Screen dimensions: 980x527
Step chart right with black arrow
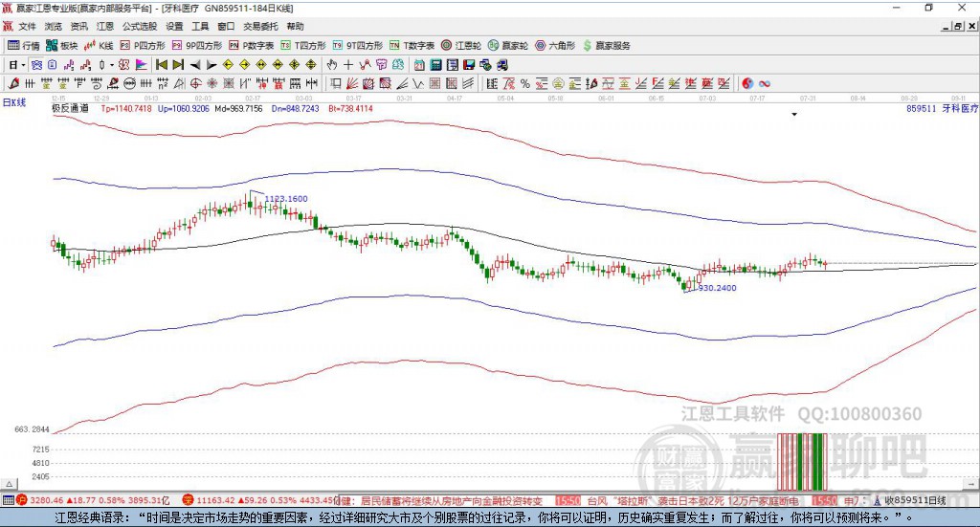point(212,65)
